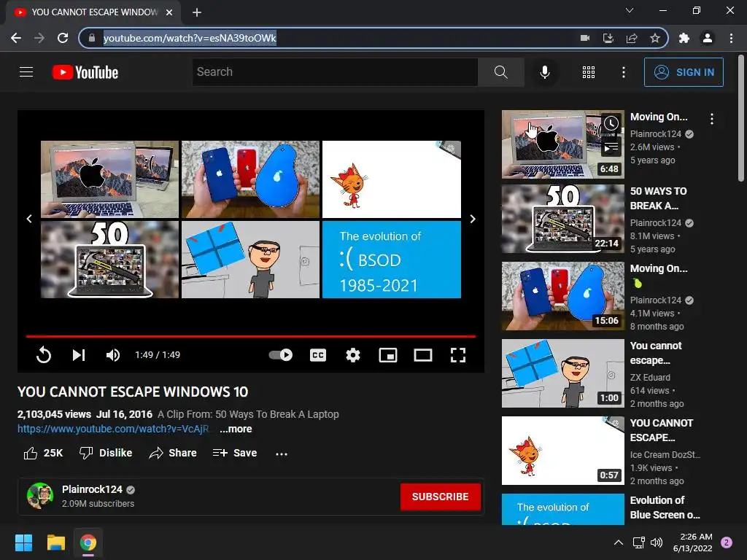The image size is (747, 560).
Task: Enter full screen mode
Action: pos(458,355)
